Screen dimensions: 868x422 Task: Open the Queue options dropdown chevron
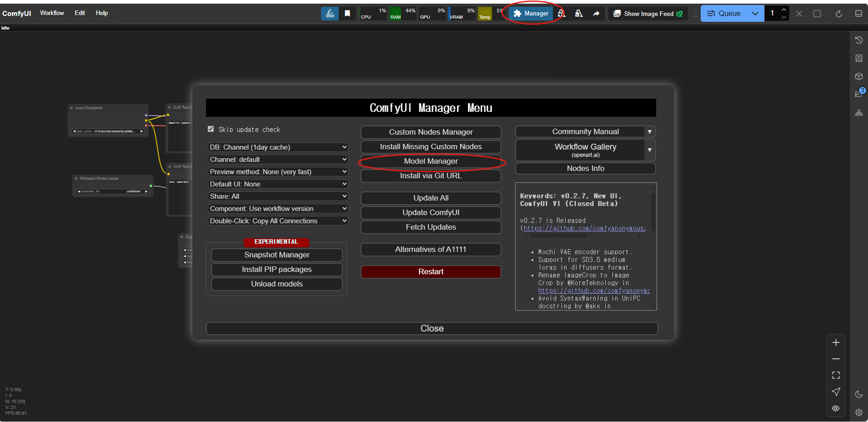click(x=755, y=14)
